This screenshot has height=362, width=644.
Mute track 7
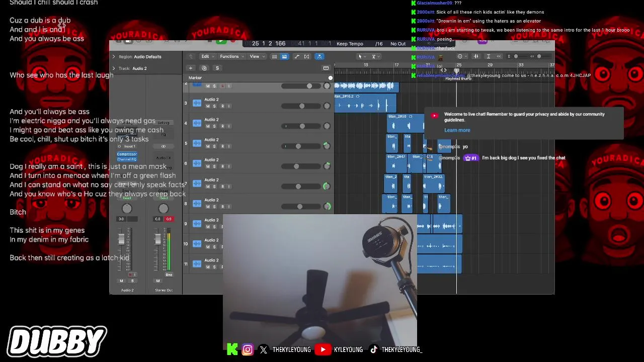[x=208, y=187]
